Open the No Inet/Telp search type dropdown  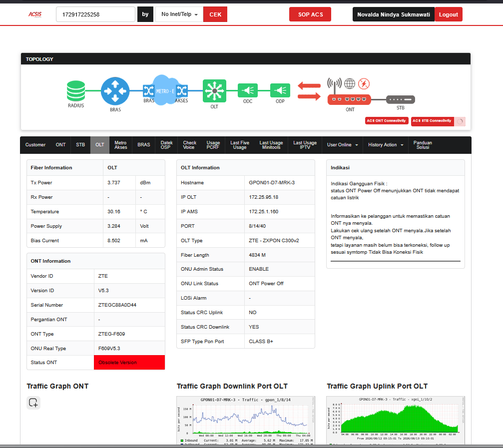point(179,14)
